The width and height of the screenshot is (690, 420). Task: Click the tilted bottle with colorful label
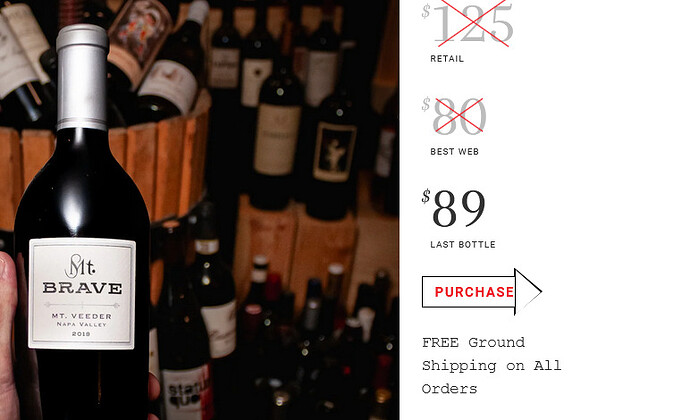[140, 37]
